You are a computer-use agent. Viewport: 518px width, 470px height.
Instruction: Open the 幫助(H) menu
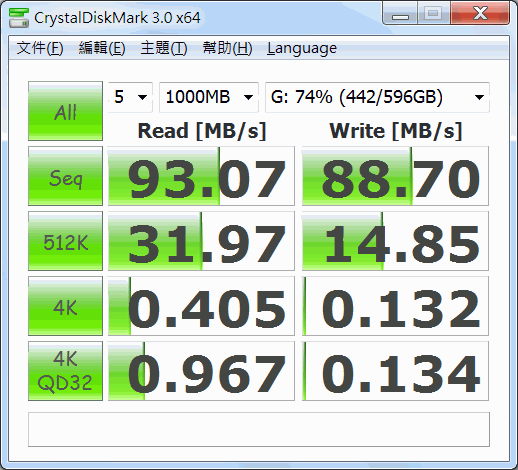pyautogui.click(x=227, y=48)
